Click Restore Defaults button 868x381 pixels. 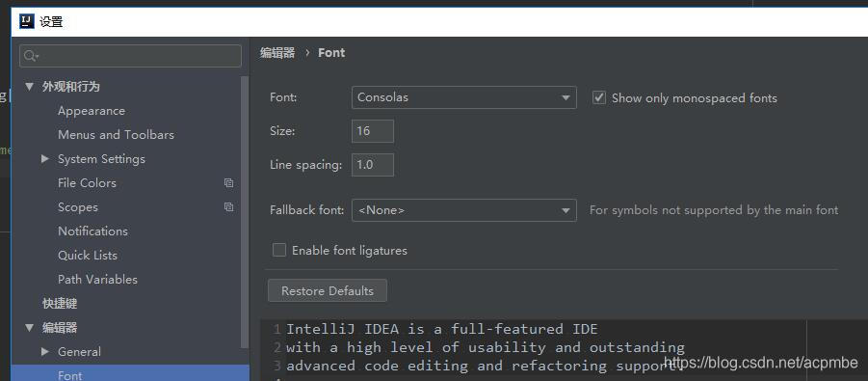point(328,290)
